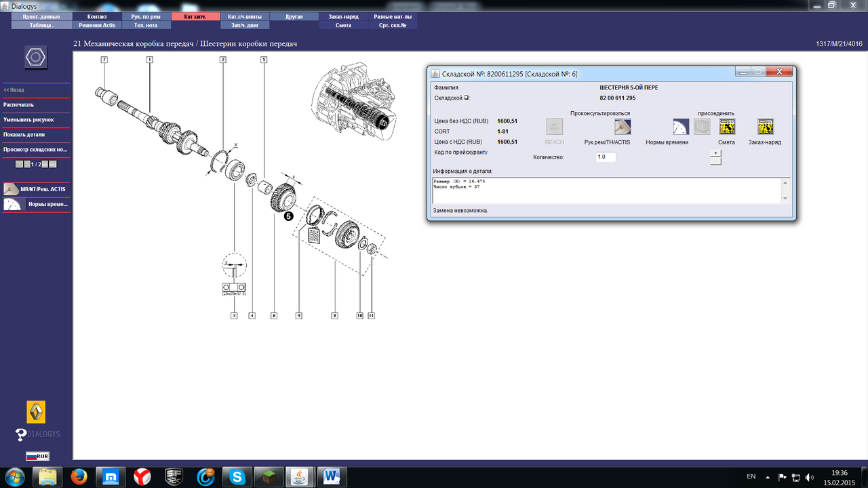Viewport: 868px width, 488px height.
Task: Open Windows Explorer from taskbar
Action: point(47,477)
